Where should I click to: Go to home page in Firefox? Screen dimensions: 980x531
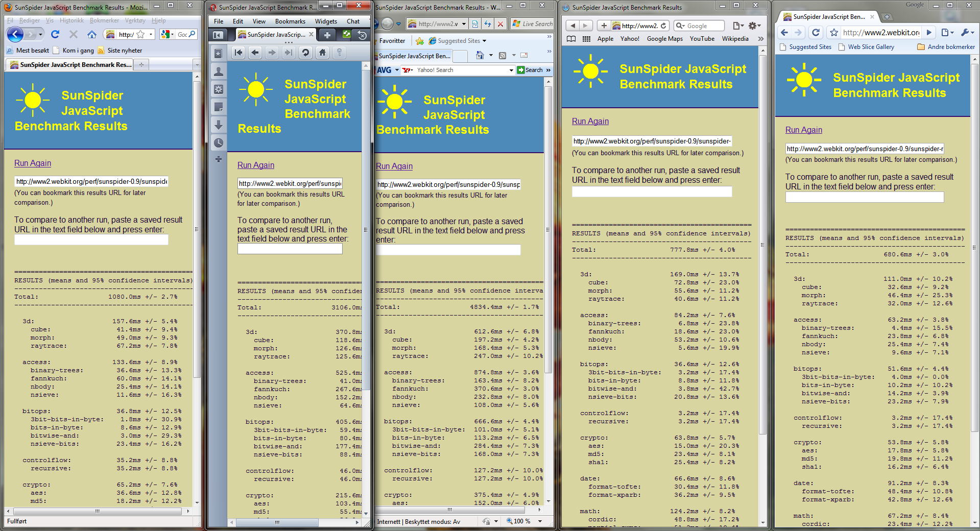pyautogui.click(x=92, y=34)
